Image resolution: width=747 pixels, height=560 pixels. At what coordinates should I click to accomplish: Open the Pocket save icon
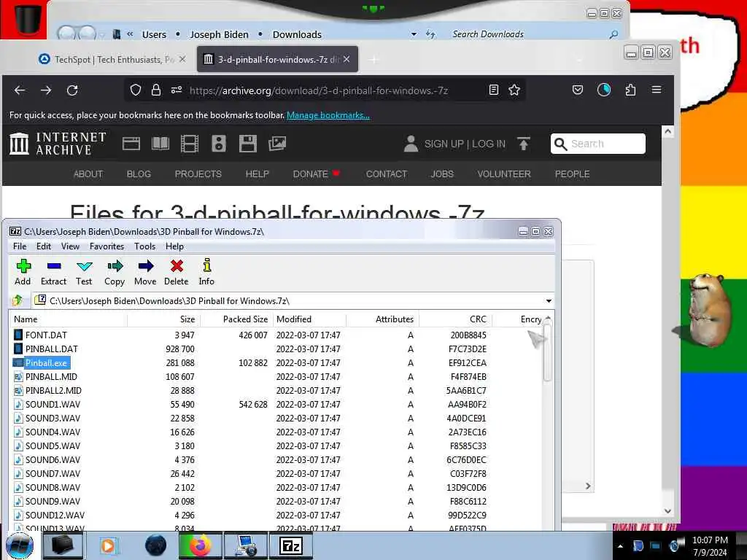(578, 90)
